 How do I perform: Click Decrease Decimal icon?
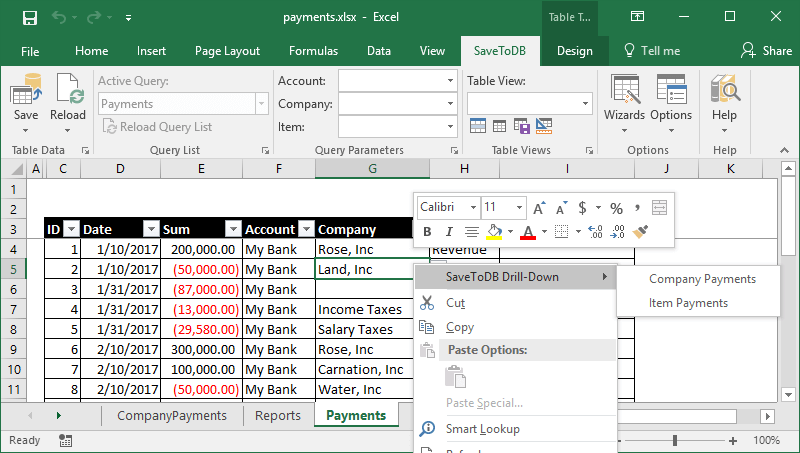(617, 232)
